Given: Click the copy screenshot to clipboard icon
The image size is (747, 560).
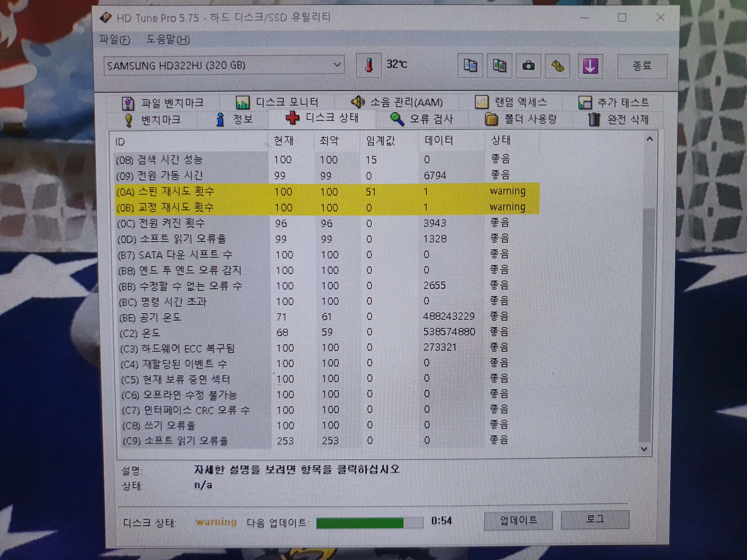Looking at the screenshot, I should click(x=499, y=66).
